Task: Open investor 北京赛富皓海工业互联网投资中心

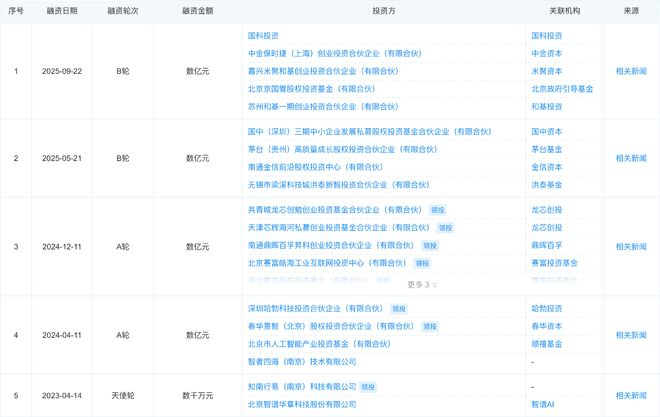Action: [x=327, y=263]
